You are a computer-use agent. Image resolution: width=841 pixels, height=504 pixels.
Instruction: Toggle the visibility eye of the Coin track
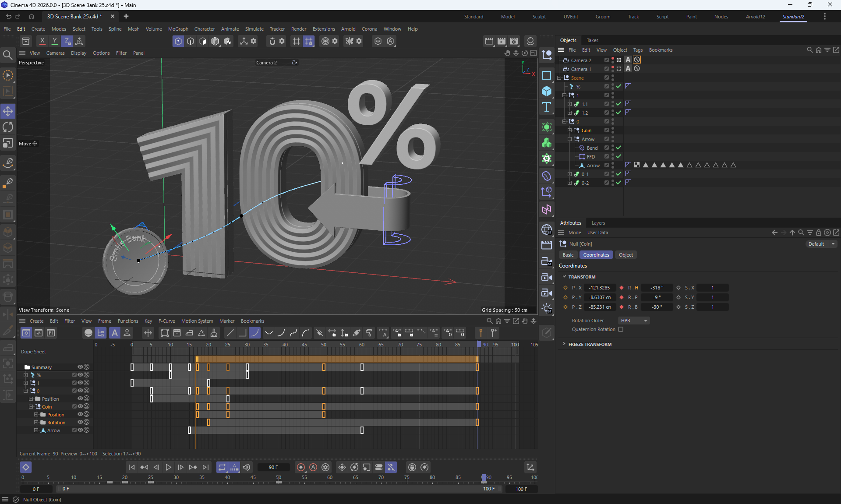(x=80, y=407)
